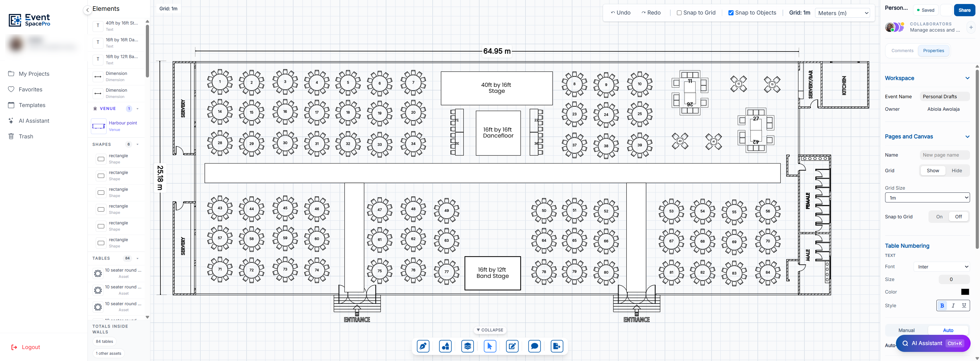The image size is (980, 361).
Task: Switch to the Properties tab
Action: [x=933, y=51]
